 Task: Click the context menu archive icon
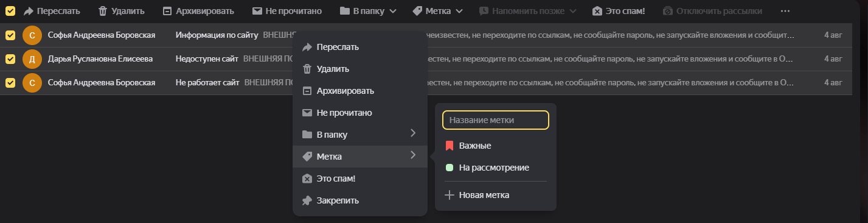coord(307,91)
